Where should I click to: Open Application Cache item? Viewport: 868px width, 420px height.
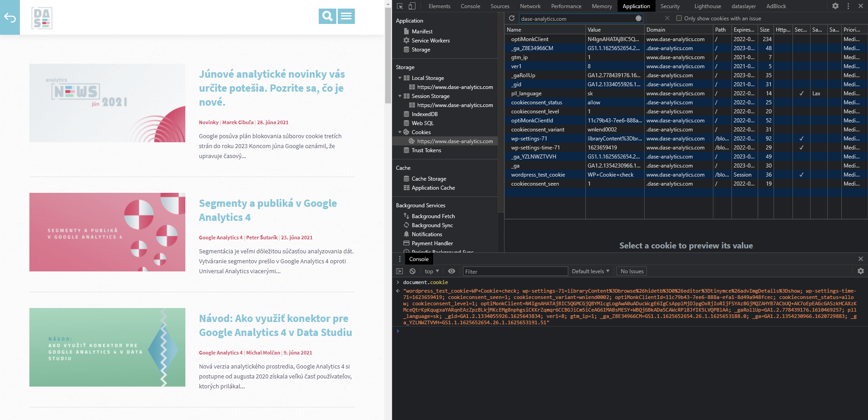[x=433, y=187]
